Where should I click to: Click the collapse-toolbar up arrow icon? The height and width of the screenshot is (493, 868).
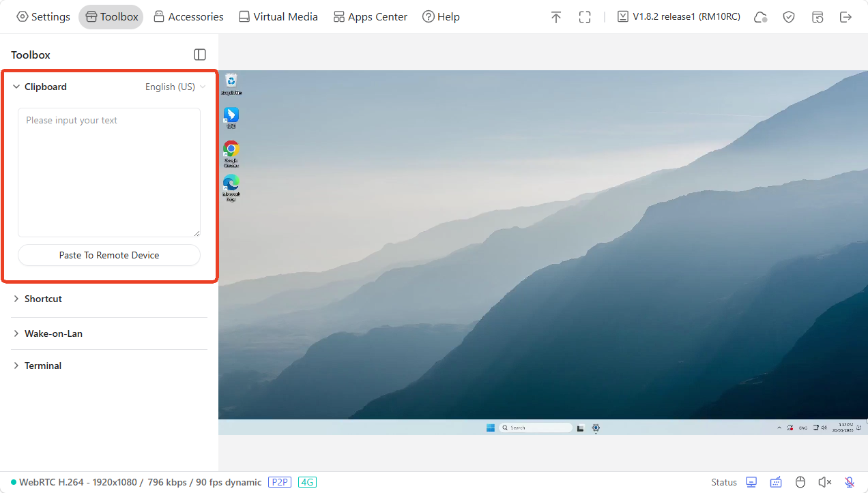(556, 17)
